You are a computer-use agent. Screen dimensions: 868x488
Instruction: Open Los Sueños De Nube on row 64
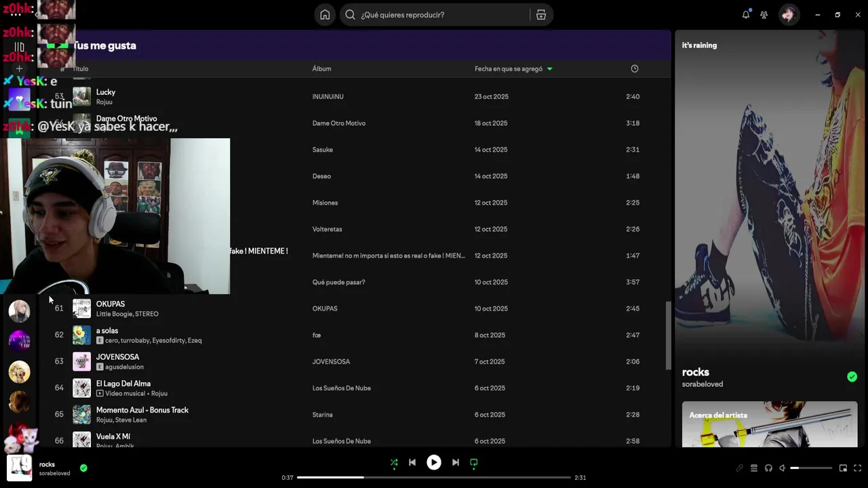[341, 388]
